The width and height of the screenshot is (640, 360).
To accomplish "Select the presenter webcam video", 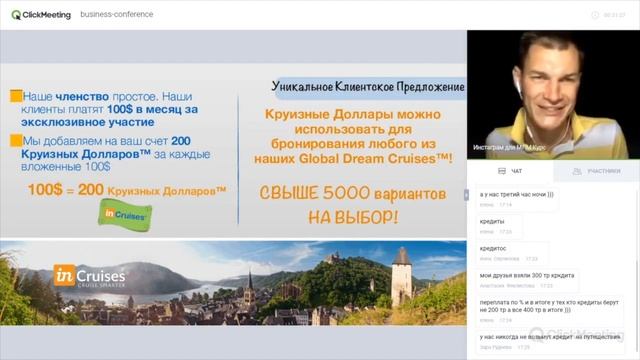I will coord(553,95).
